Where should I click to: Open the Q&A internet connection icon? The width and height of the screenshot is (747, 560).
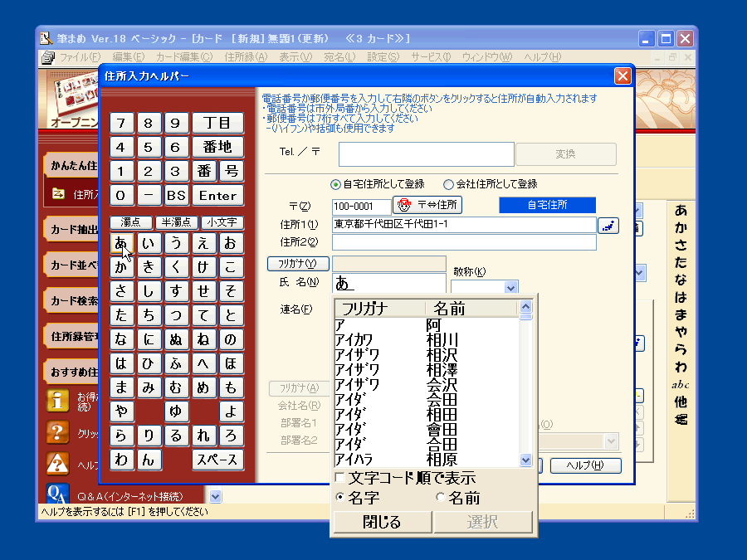57,494
